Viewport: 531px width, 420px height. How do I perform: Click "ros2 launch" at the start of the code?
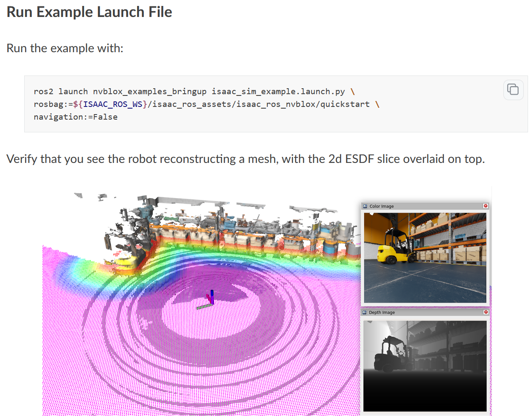pyautogui.click(x=60, y=92)
